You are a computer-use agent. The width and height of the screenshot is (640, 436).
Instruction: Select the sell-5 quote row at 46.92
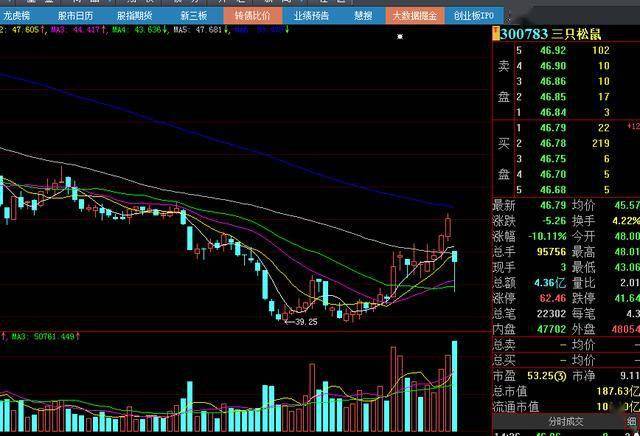pyautogui.click(x=565, y=51)
